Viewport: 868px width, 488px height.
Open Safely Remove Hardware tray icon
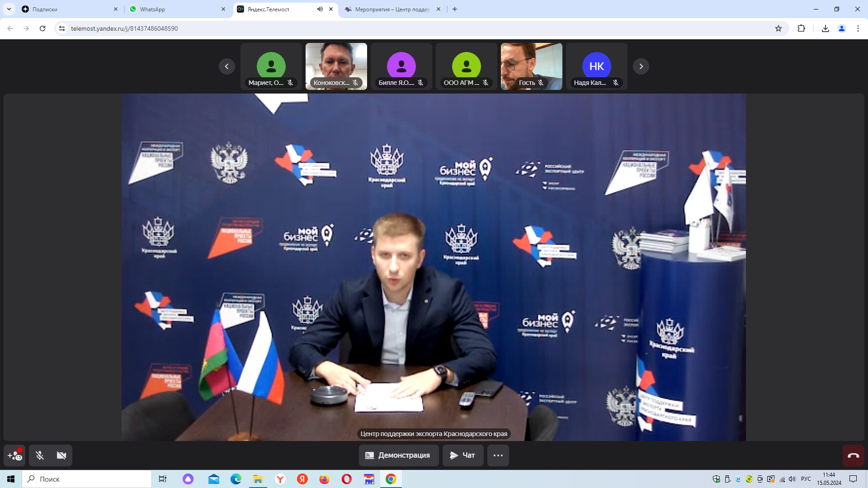pyautogui.click(x=727, y=479)
